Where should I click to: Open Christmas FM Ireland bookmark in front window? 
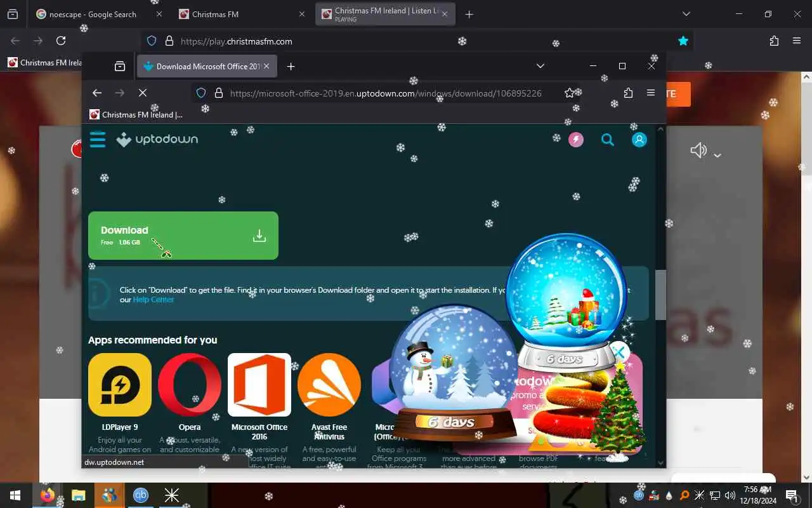136,115
